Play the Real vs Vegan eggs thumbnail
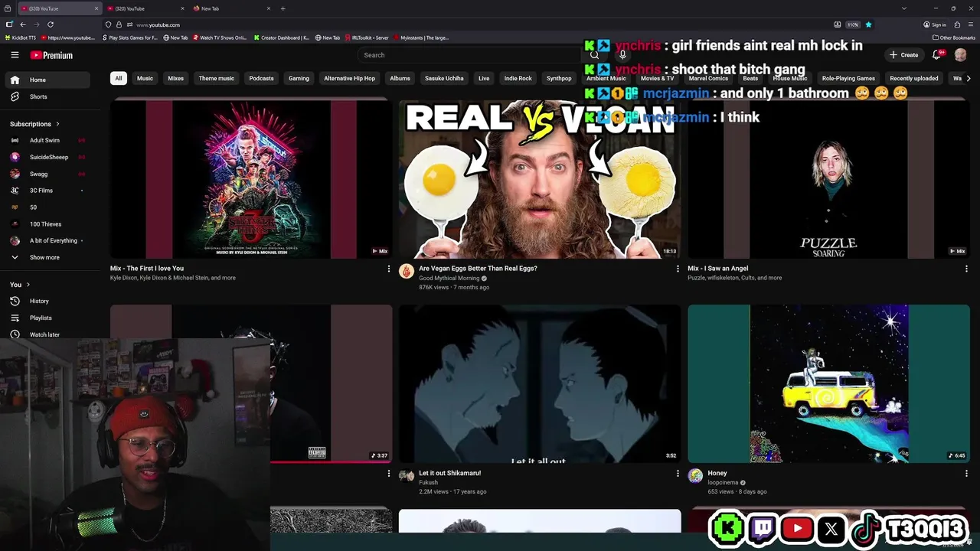Image resolution: width=980 pixels, height=551 pixels. (x=540, y=179)
